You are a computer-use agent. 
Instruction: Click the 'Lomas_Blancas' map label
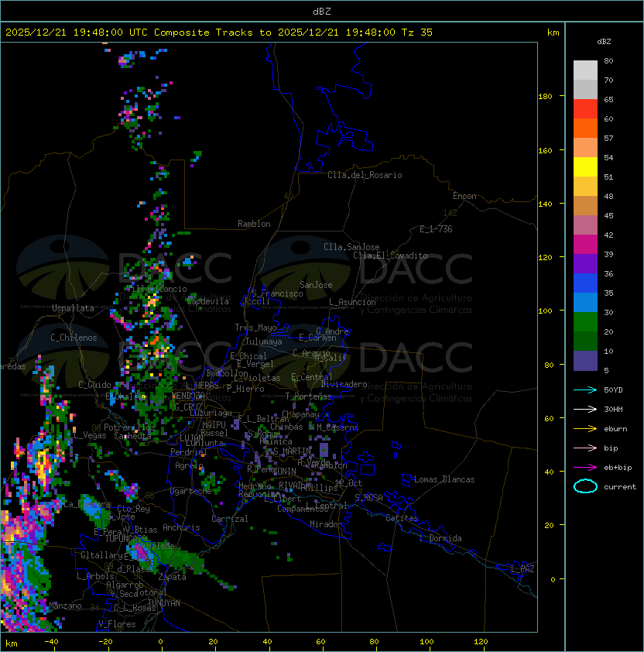(x=444, y=479)
